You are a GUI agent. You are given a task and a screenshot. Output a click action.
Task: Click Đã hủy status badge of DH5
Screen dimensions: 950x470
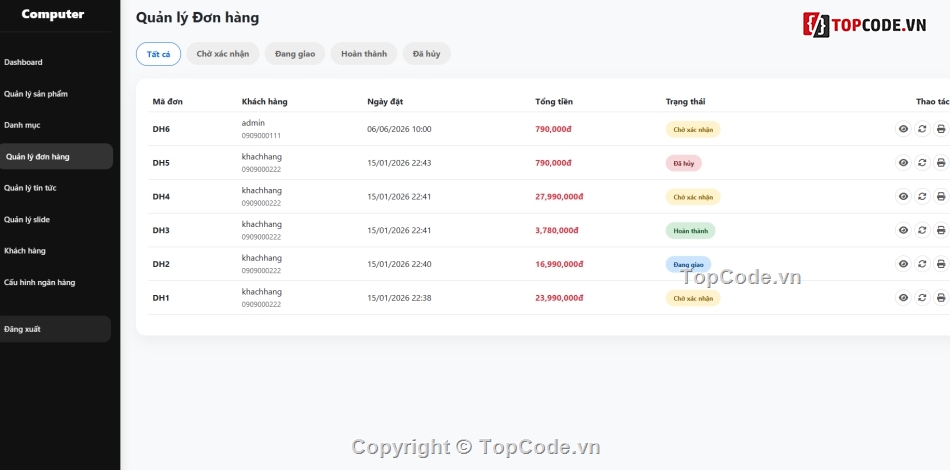[x=683, y=164]
